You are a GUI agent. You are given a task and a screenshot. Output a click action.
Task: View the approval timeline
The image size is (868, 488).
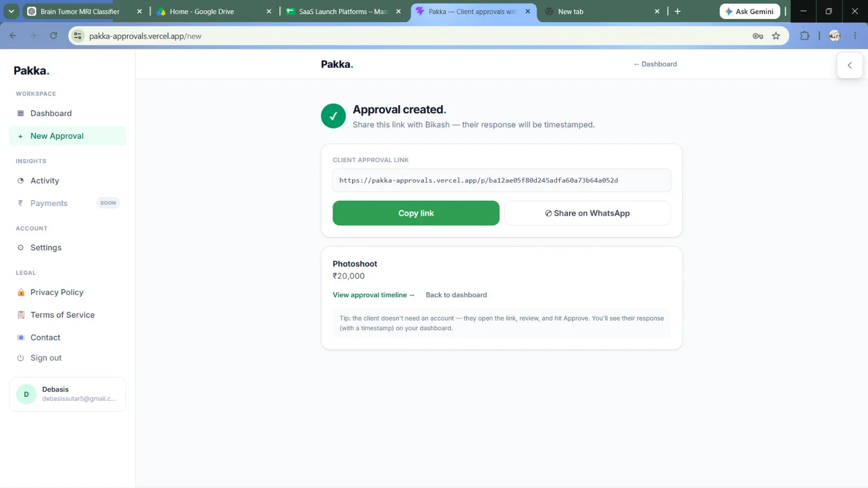(374, 295)
